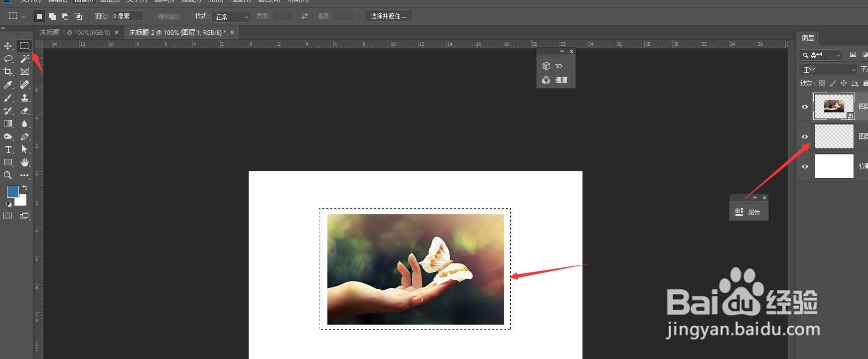The width and height of the screenshot is (868, 359).
Task: Toggle the 消除锯齿 anti-alias checkbox
Action: tap(151, 16)
